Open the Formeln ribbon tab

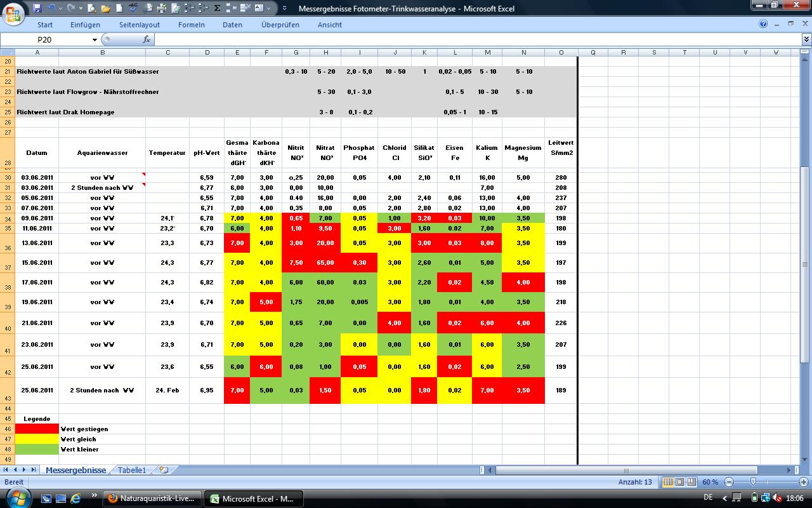coord(191,25)
